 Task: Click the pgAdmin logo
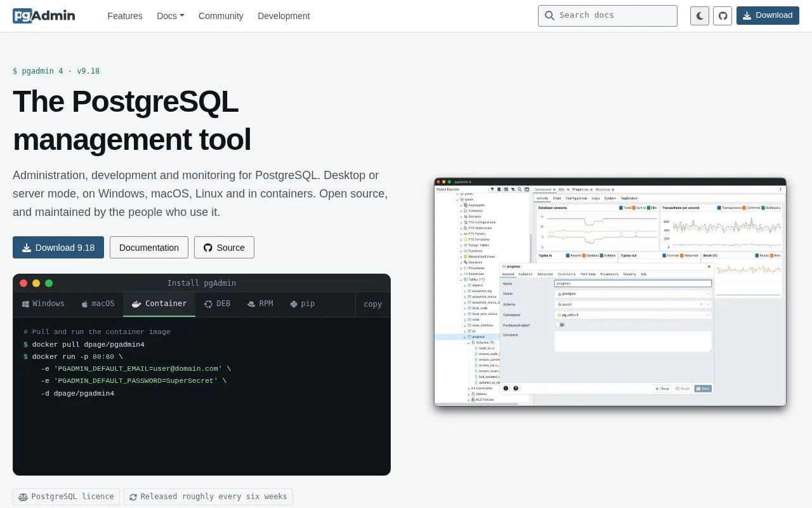point(44,16)
